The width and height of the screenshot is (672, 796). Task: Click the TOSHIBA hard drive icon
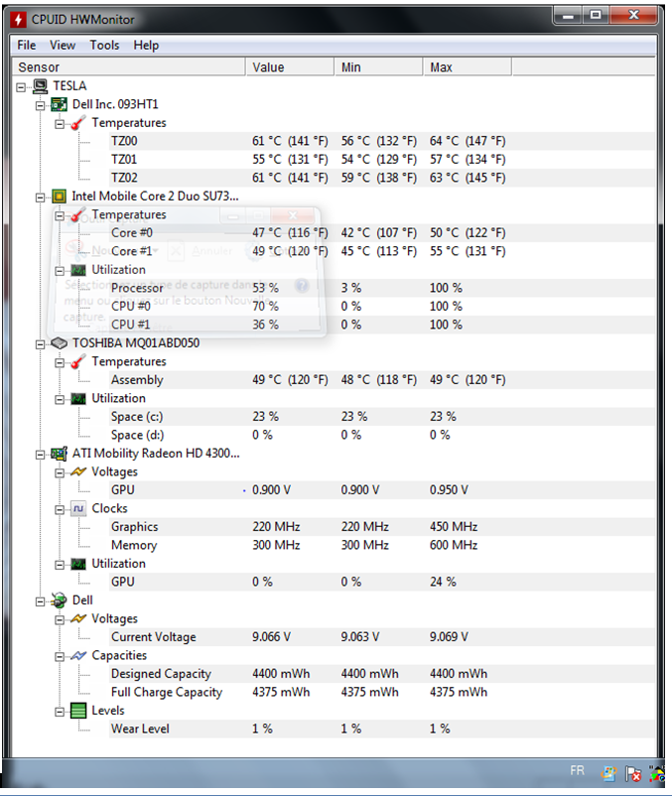tap(59, 343)
